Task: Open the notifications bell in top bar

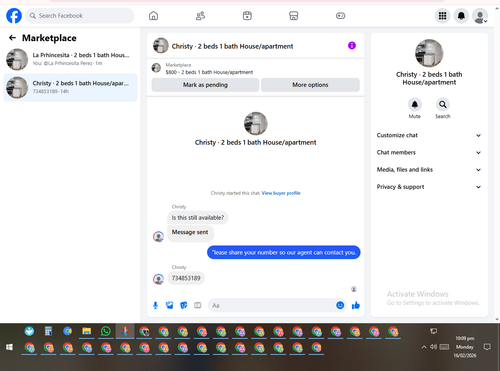Action: 461,16
